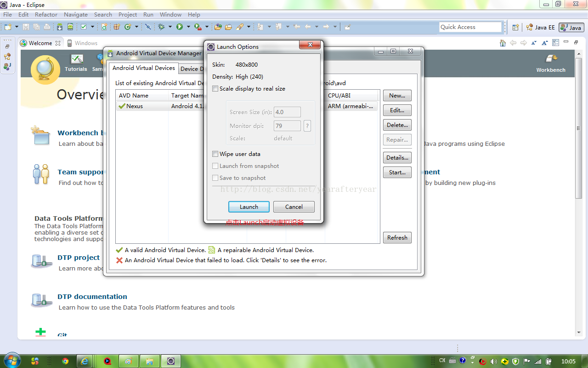This screenshot has width=588, height=368.
Task: Click the Edit... button in AVD Manager
Action: click(x=397, y=110)
